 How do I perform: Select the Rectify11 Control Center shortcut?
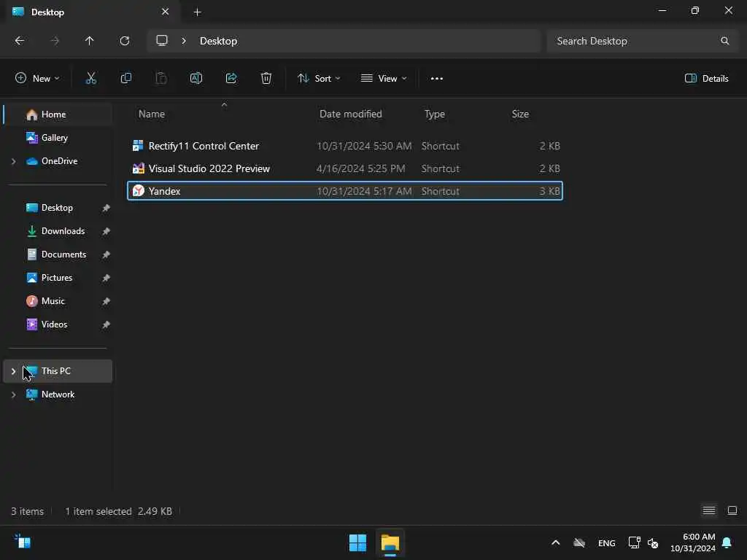345,146
